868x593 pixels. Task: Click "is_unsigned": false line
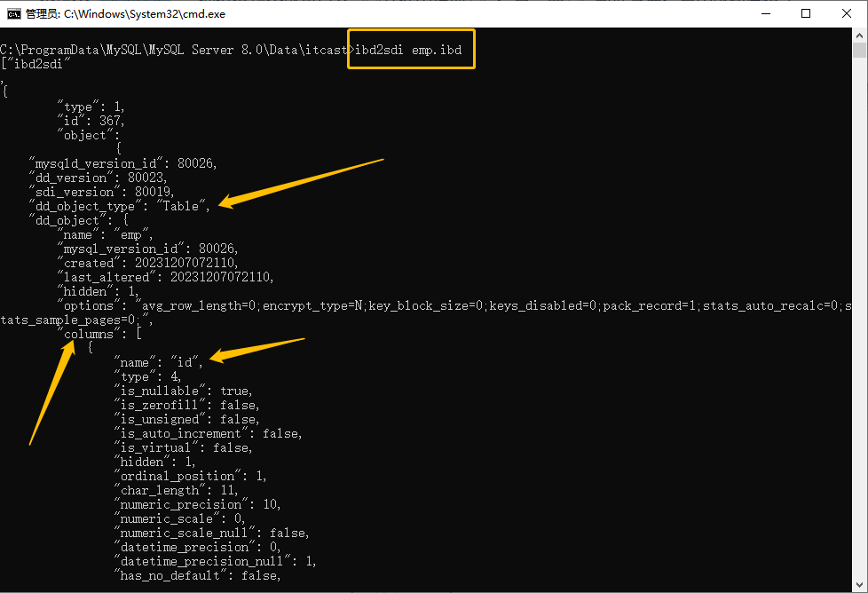coord(186,419)
